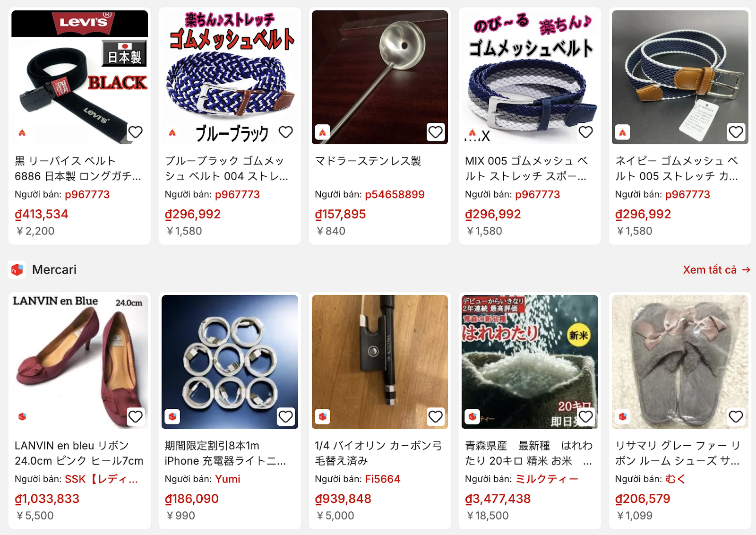The image size is (756, 535).
Task: Favorite the stainless muddler listing
Action: tap(436, 132)
